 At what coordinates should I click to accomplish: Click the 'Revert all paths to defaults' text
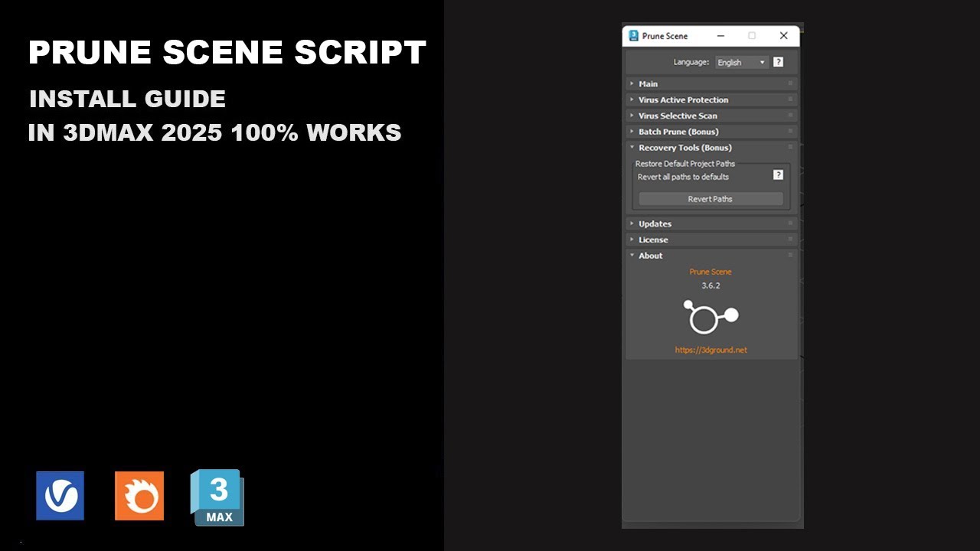[x=683, y=177]
